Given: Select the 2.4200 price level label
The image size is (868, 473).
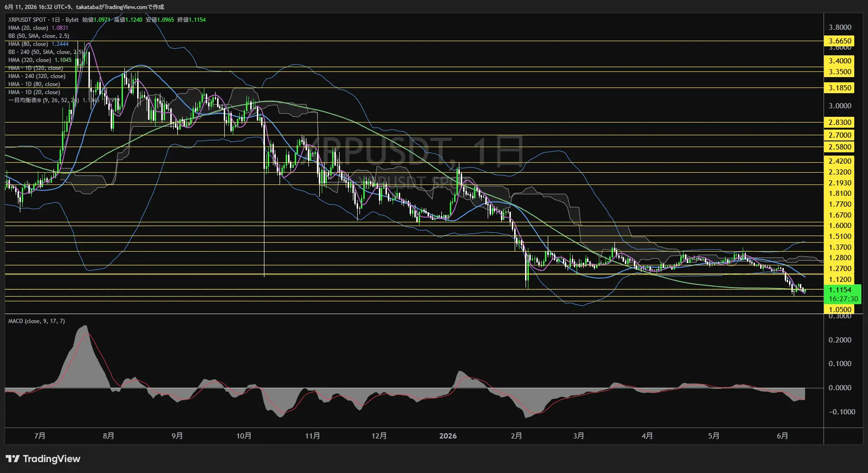Looking at the screenshot, I should (x=840, y=161).
